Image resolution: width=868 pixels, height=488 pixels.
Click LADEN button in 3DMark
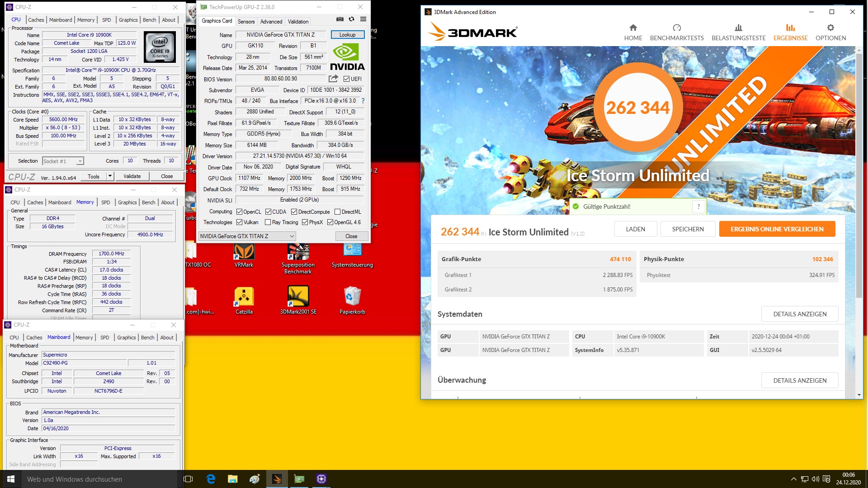[x=635, y=229]
